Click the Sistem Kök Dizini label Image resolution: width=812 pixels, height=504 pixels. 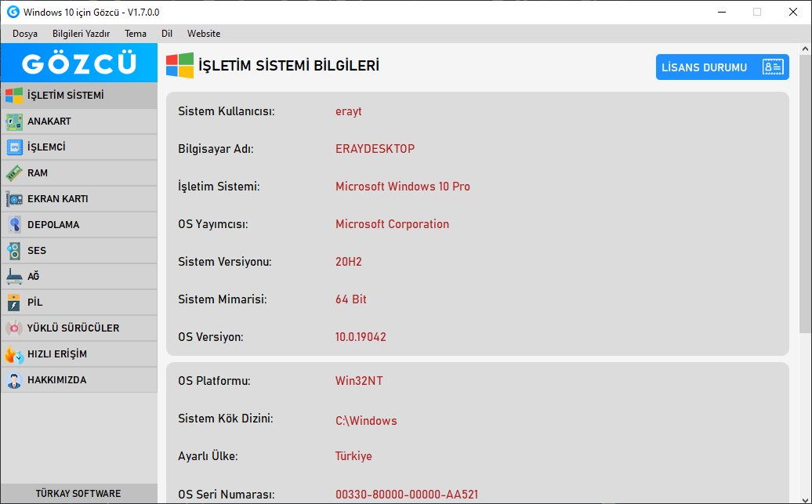tap(225, 419)
